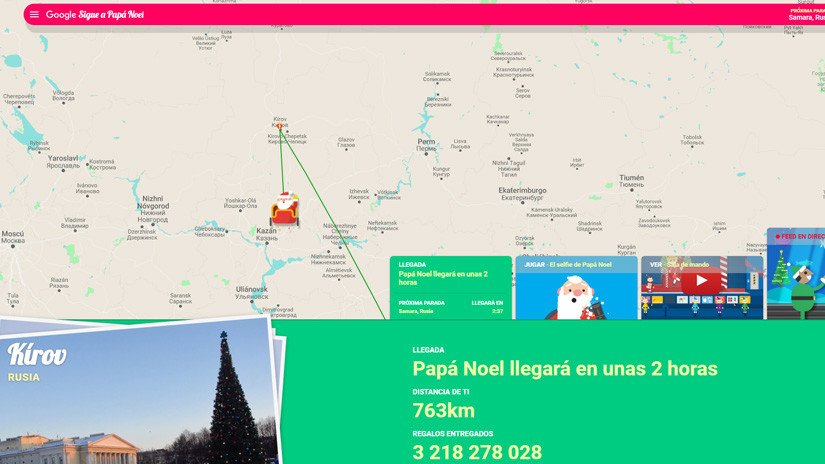Play the Sala de mando video
Image resolution: width=825 pixels, height=464 pixels.
coord(701,281)
